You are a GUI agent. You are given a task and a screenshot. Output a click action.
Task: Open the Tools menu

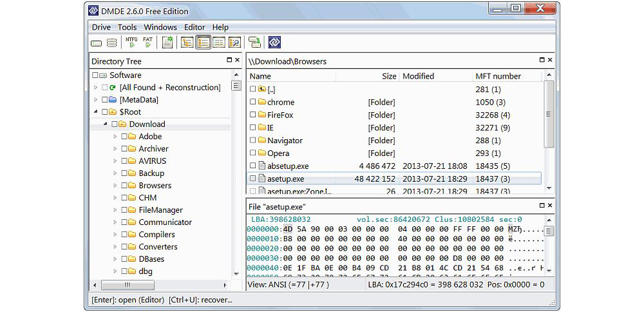[x=127, y=27]
